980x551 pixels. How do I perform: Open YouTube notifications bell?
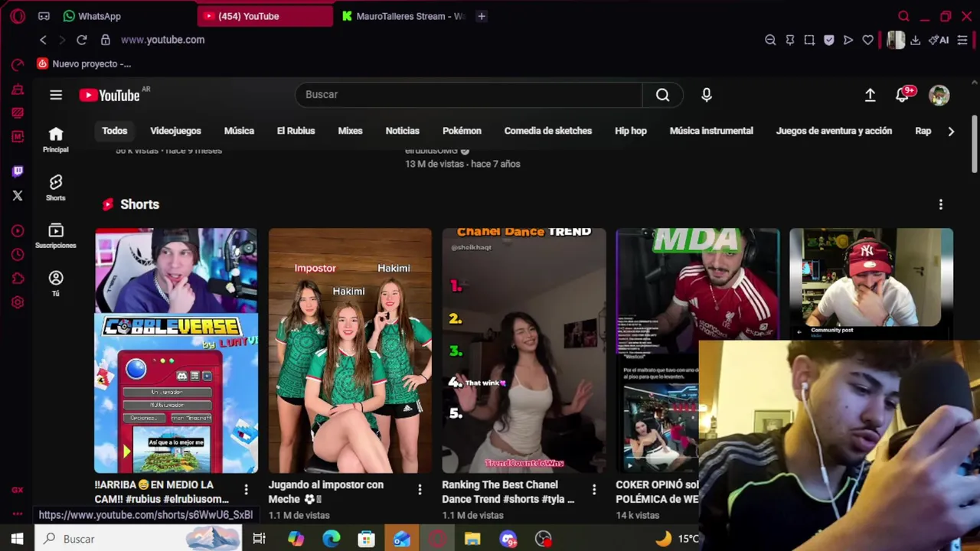[x=903, y=95]
